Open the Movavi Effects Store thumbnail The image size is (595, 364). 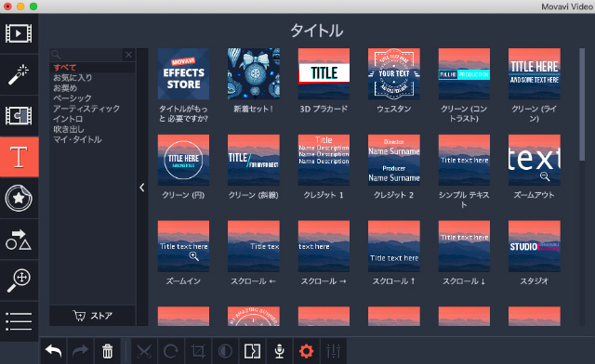pyautogui.click(x=183, y=74)
